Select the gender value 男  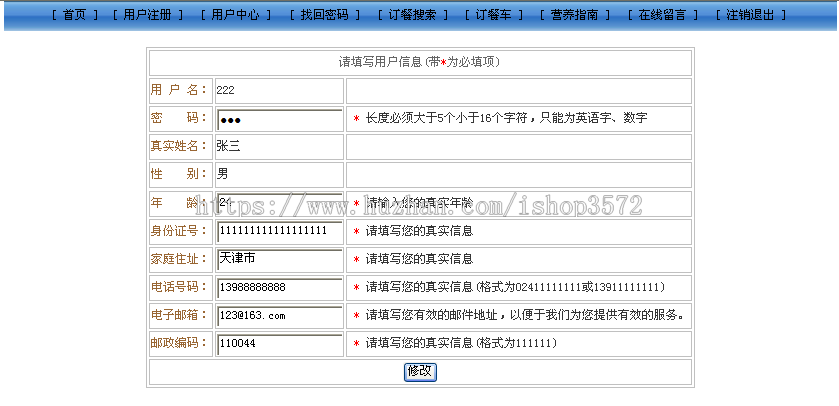pos(222,174)
